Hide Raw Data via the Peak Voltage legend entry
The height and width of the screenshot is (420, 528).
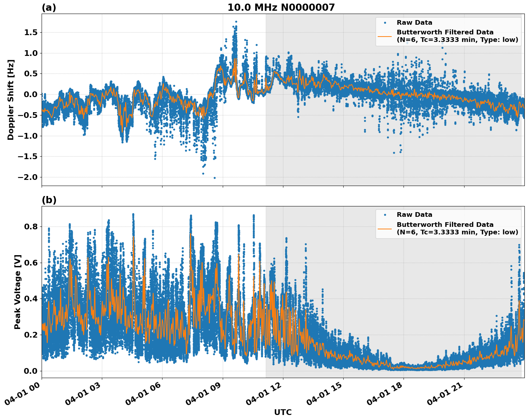coord(411,214)
